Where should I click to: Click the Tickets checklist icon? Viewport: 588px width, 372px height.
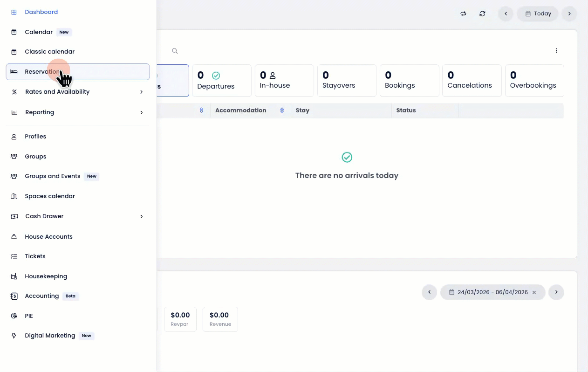click(14, 256)
